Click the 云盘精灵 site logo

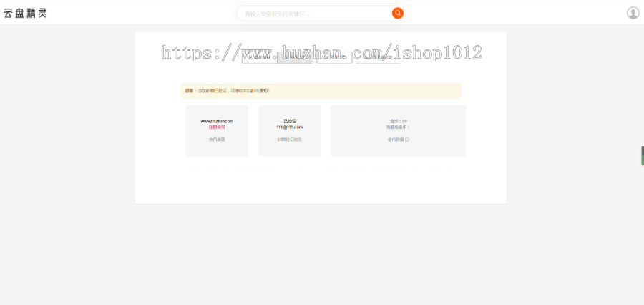(25, 13)
